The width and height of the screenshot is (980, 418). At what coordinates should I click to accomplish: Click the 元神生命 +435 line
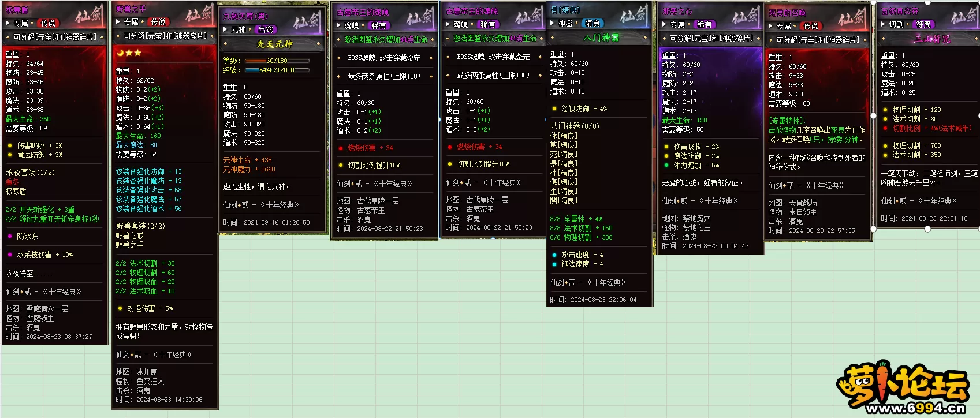coord(247,160)
